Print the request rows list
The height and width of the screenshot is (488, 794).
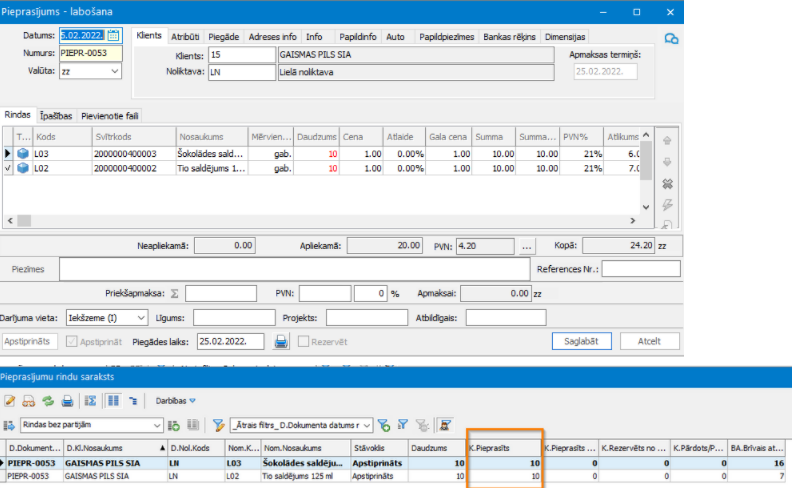[67, 401]
